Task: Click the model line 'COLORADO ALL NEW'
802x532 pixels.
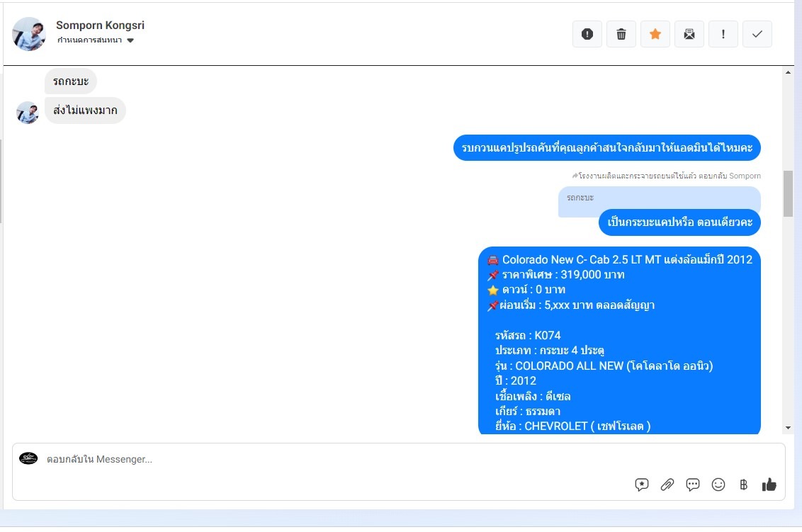Action: click(604, 366)
